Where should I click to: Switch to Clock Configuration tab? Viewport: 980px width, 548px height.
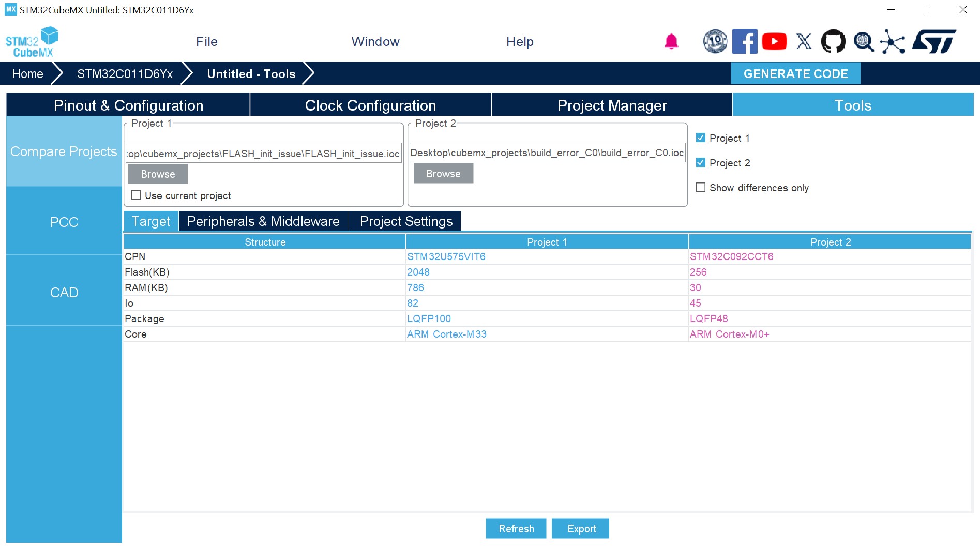point(370,105)
